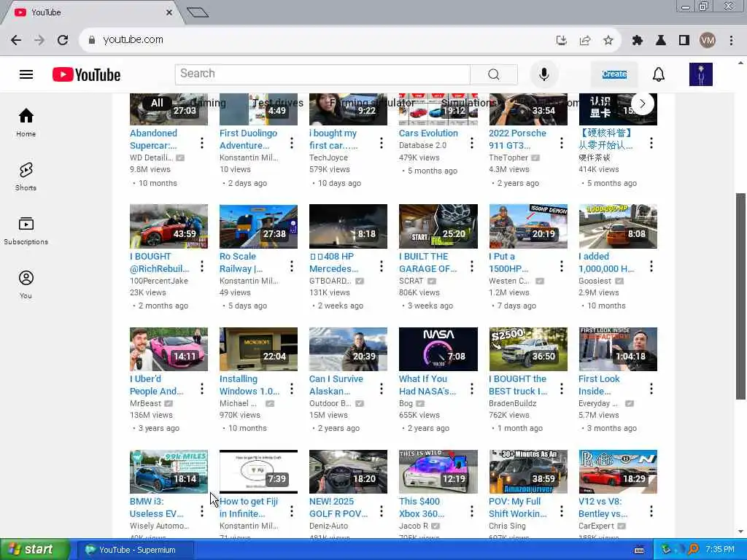Image resolution: width=747 pixels, height=560 pixels.
Task: Select the Test drives filter chip
Action: point(277,103)
